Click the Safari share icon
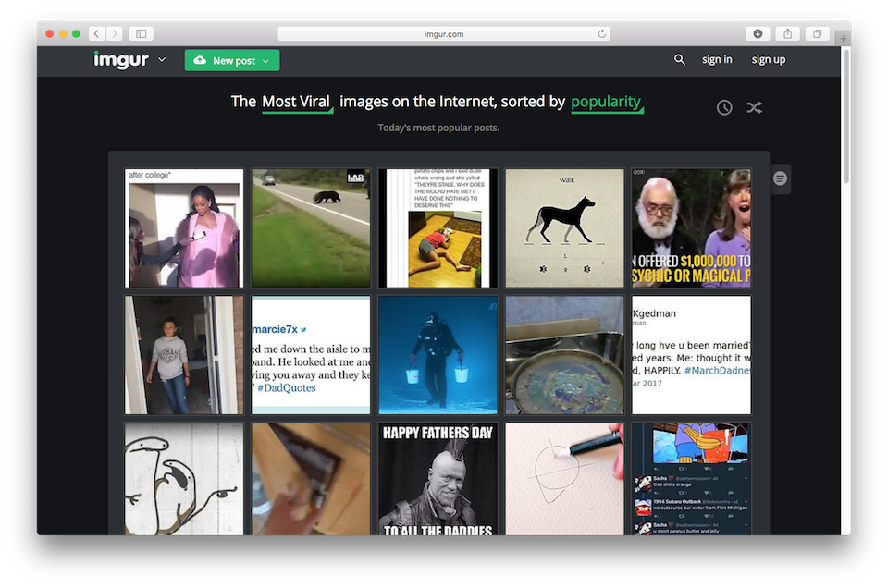The height and width of the screenshot is (588, 888). [788, 34]
